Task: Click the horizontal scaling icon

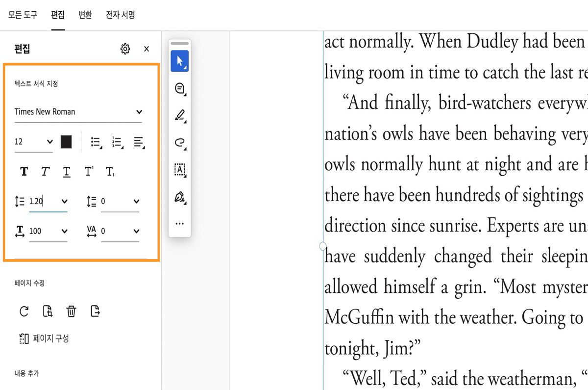Action: [20, 232]
